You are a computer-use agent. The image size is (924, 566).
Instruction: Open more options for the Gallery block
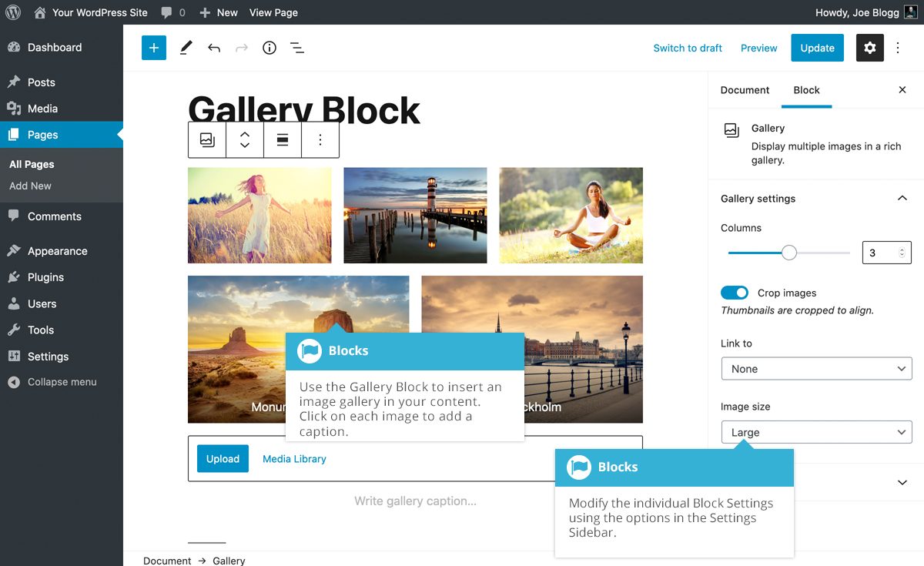pyautogui.click(x=320, y=139)
